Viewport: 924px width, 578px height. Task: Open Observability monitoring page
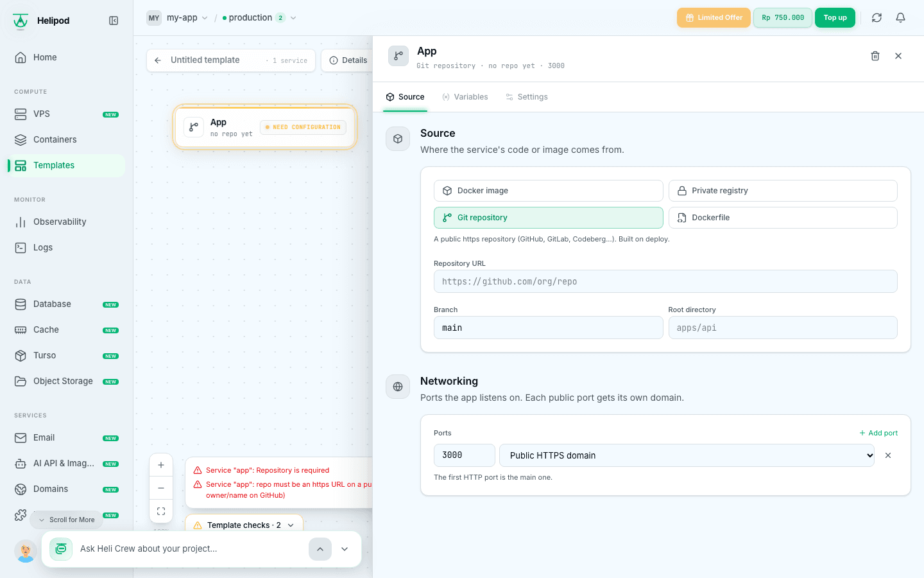coord(66,222)
